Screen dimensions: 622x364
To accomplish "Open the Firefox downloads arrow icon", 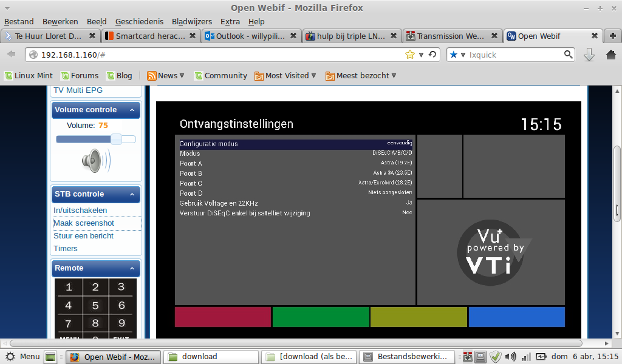I will [589, 55].
